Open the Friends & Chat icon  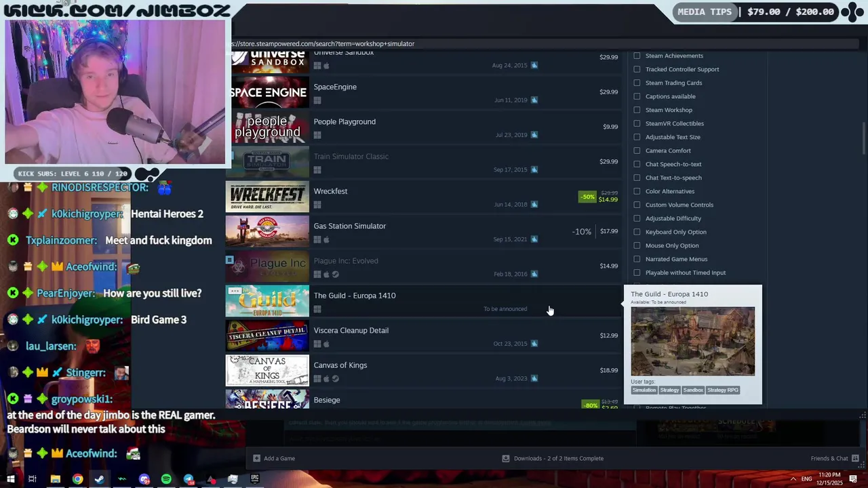click(855, 458)
